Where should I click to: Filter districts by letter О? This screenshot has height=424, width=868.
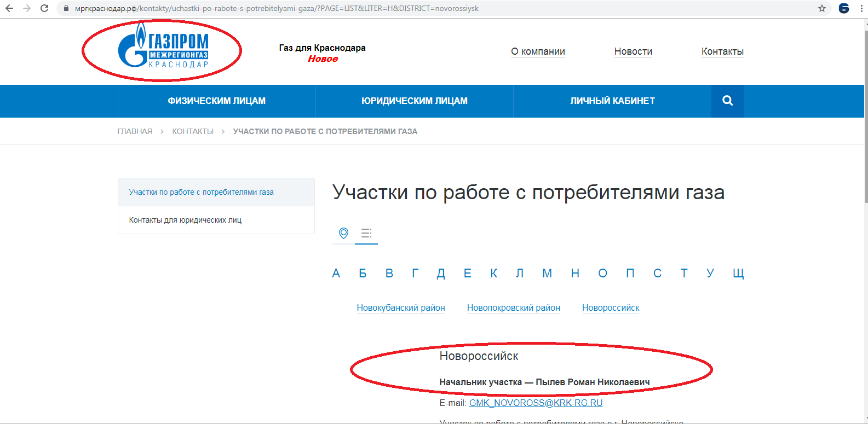pyautogui.click(x=602, y=273)
